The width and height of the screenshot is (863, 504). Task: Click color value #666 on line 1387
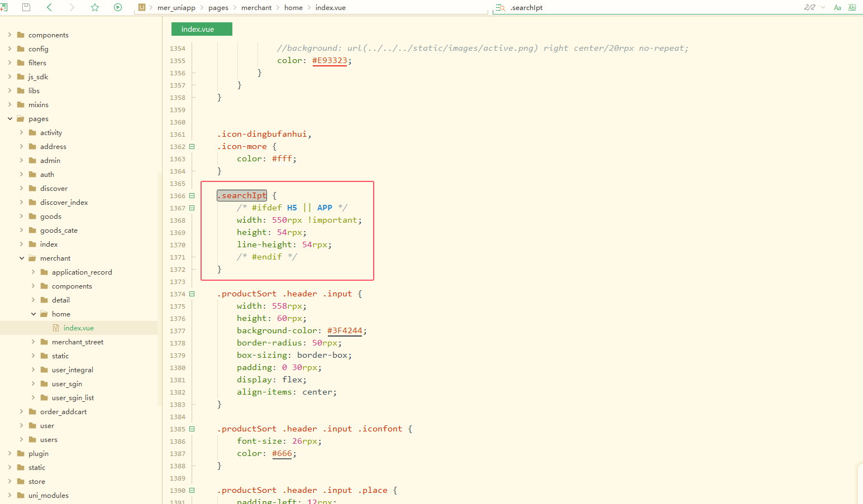(x=282, y=453)
